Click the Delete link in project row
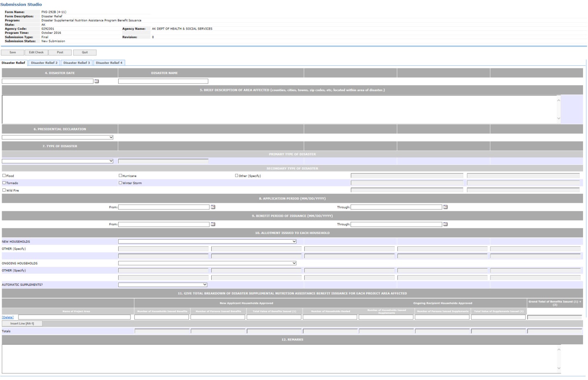 (8, 317)
